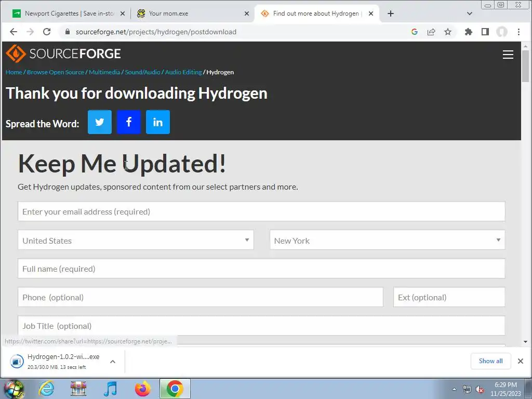532x399 pixels.
Task: Close the Newport Cigarettes tab
Action: pyautogui.click(x=123, y=14)
